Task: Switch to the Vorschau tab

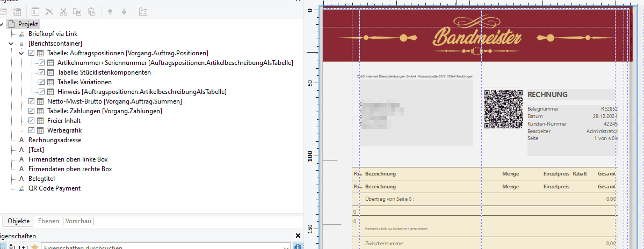Action: click(x=78, y=221)
